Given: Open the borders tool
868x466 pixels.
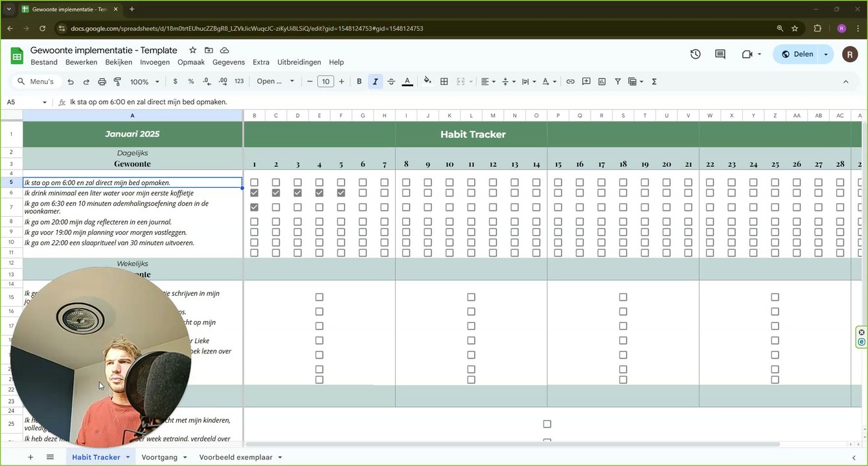Looking at the screenshot, I should coord(444,82).
